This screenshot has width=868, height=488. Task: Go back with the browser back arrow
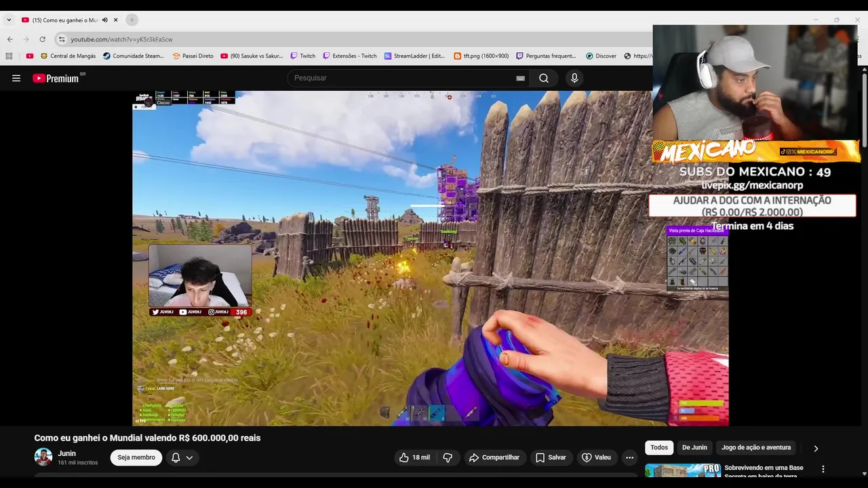click(9, 39)
